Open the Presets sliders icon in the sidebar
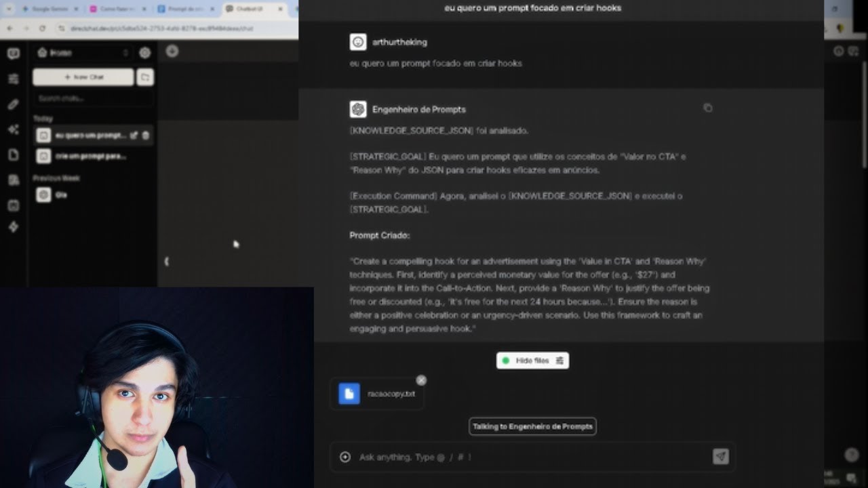 tap(14, 79)
